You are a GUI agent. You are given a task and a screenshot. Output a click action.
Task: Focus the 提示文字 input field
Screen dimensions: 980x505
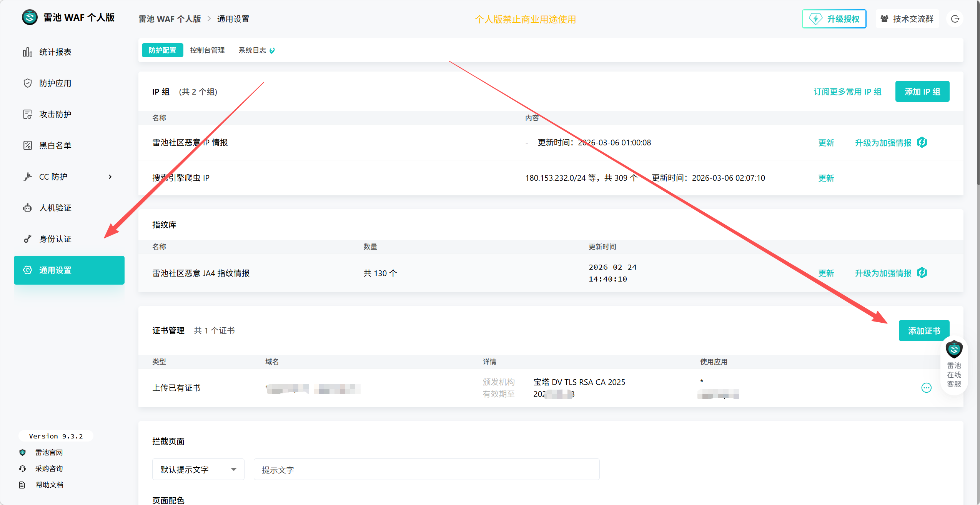426,469
